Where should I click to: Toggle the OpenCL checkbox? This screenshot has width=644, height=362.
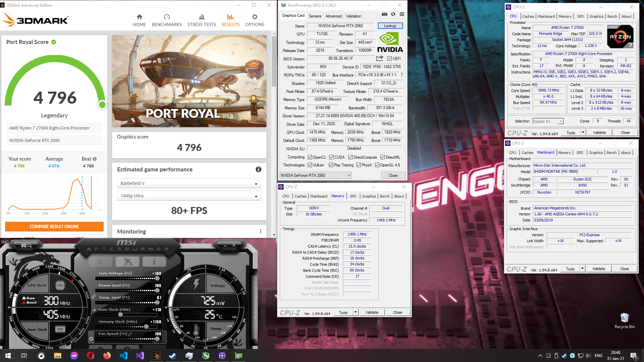pyautogui.click(x=310, y=157)
